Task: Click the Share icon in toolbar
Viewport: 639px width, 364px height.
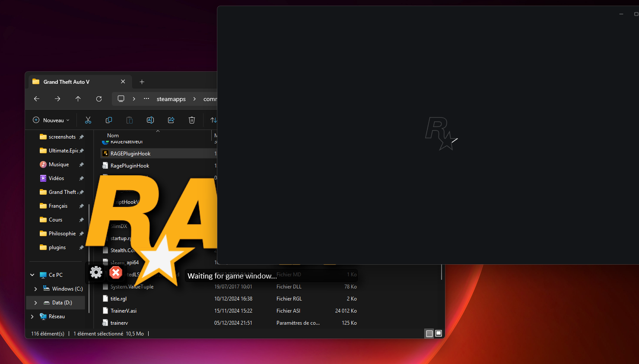Action: coord(171,120)
